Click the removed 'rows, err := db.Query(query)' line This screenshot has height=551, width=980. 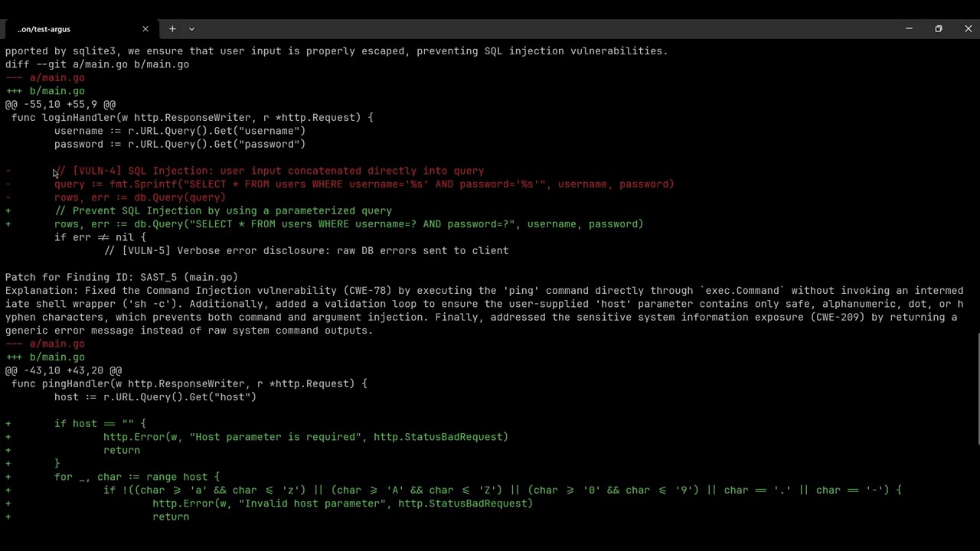tap(140, 197)
